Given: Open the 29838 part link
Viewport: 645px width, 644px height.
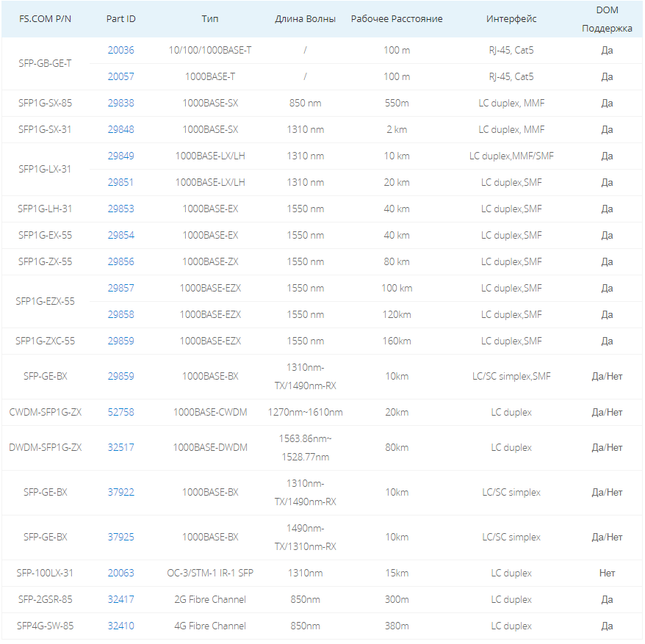Looking at the screenshot, I should point(120,103).
